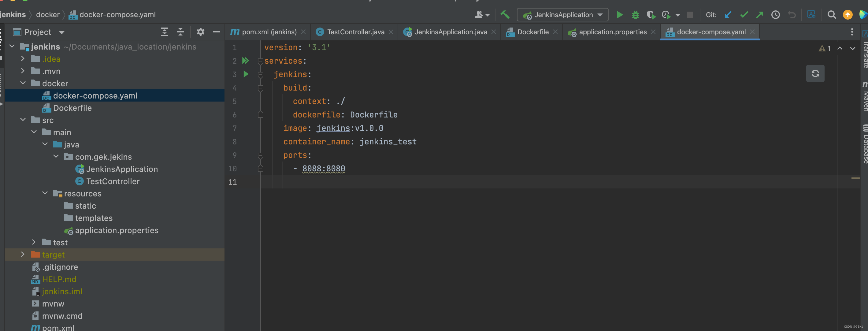
Task: Click the Debug bug icon
Action: pyautogui.click(x=635, y=15)
